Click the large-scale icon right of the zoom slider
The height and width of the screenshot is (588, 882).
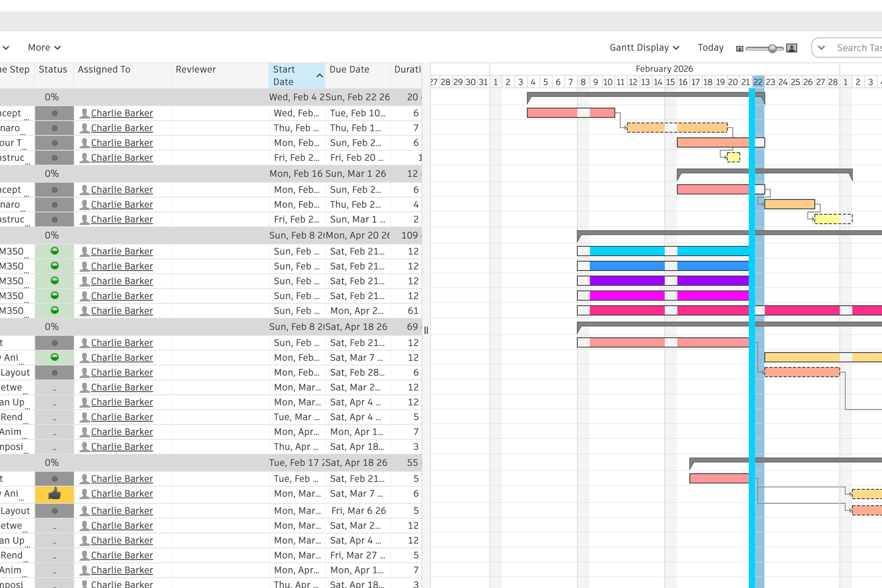(x=791, y=48)
